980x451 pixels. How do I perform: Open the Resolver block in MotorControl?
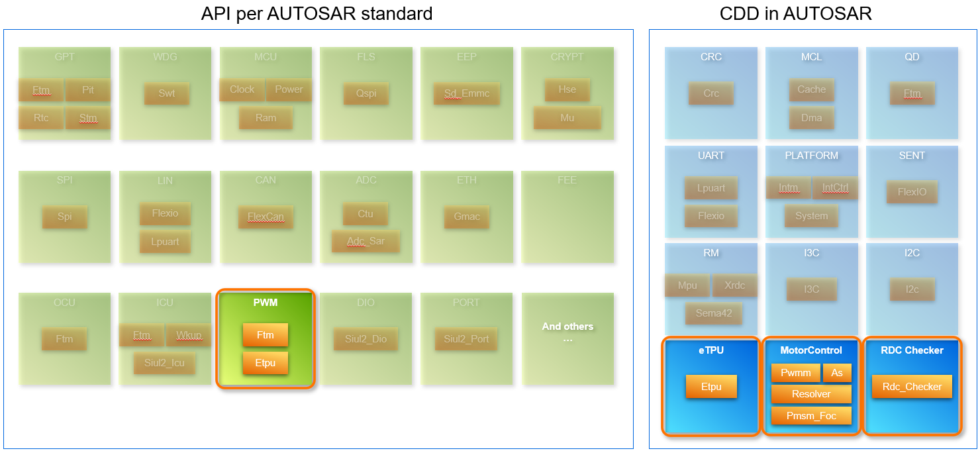[811, 394]
